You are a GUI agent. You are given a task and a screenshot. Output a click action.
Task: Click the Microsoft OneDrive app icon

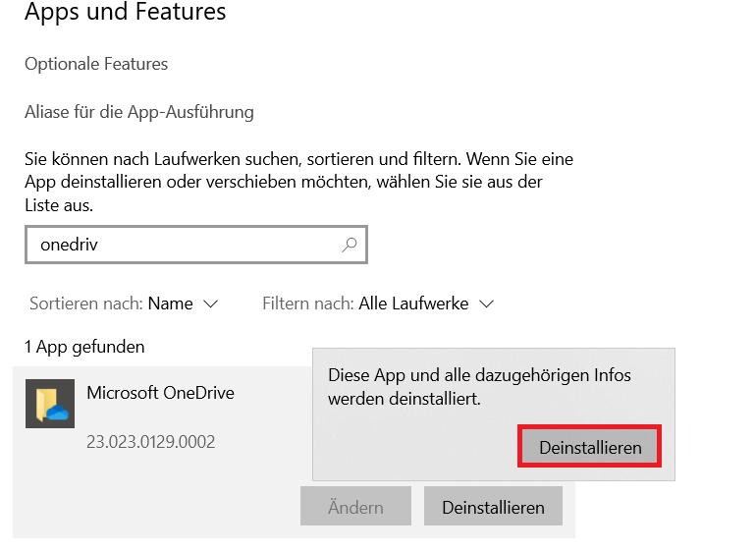(x=50, y=404)
